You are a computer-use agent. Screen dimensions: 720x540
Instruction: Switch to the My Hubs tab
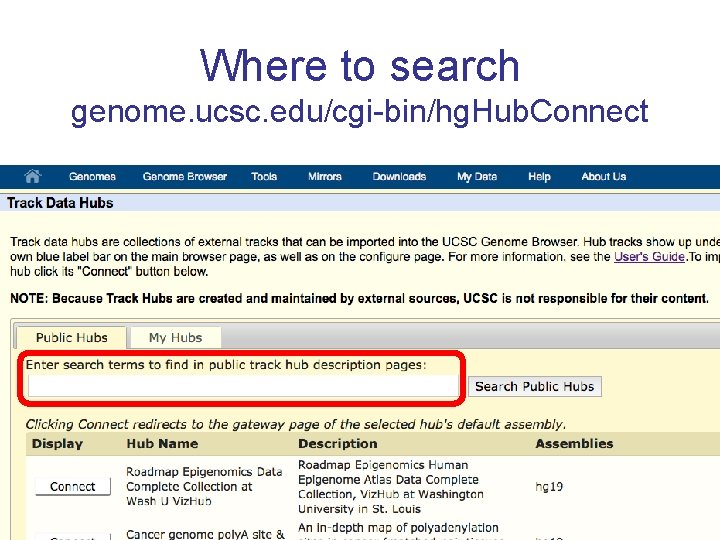click(175, 338)
